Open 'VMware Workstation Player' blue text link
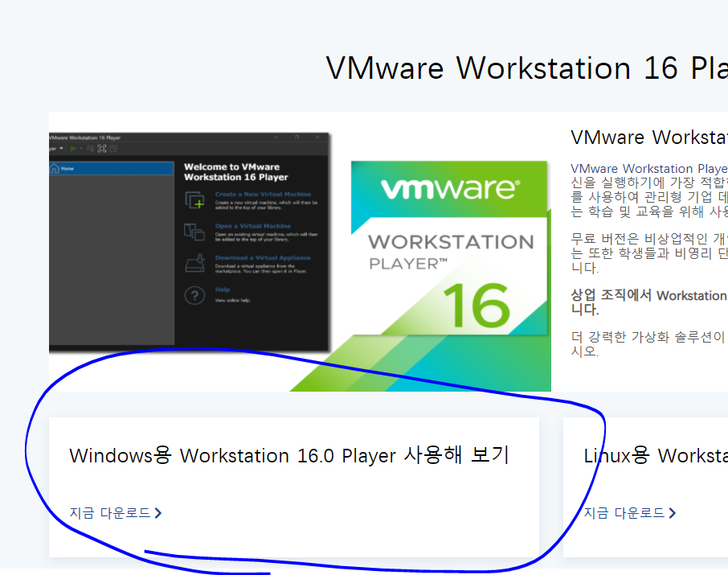Screen dimensions: 728x575 coord(649,168)
